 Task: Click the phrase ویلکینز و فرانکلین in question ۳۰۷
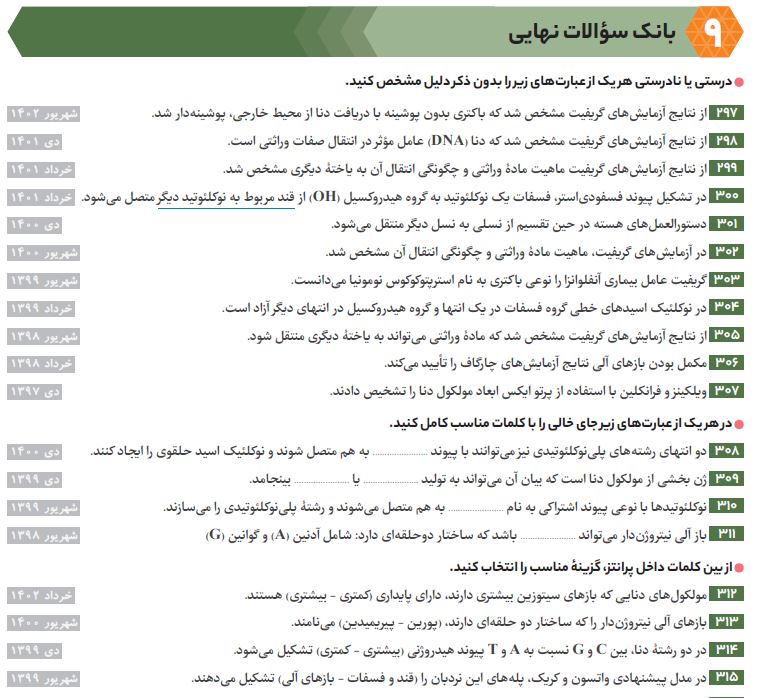tap(663, 391)
